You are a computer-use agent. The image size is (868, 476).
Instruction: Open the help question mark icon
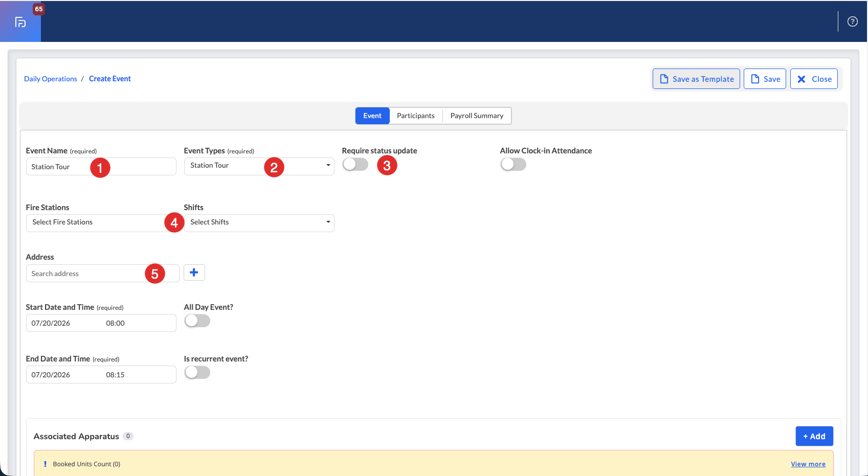pyautogui.click(x=852, y=21)
